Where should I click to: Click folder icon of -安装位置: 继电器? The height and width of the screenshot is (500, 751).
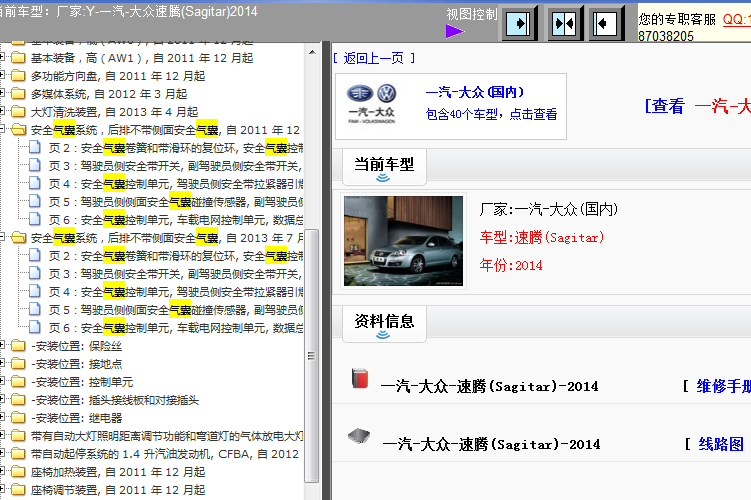click(x=18, y=418)
